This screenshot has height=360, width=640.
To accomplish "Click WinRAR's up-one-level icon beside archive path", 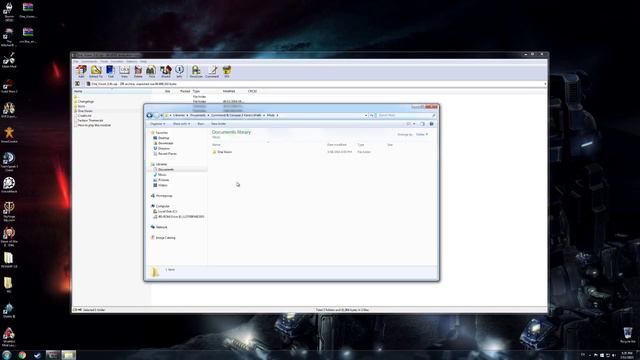I will coord(77,84).
